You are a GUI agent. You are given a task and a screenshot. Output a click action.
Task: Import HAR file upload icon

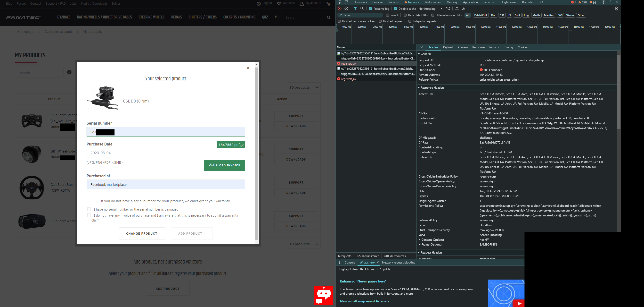(457, 9)
